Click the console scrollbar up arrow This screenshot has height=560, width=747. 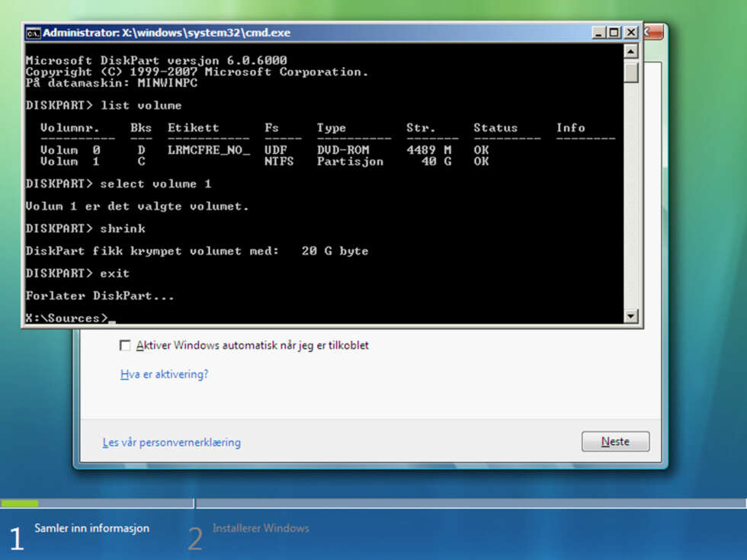point(631,51)
